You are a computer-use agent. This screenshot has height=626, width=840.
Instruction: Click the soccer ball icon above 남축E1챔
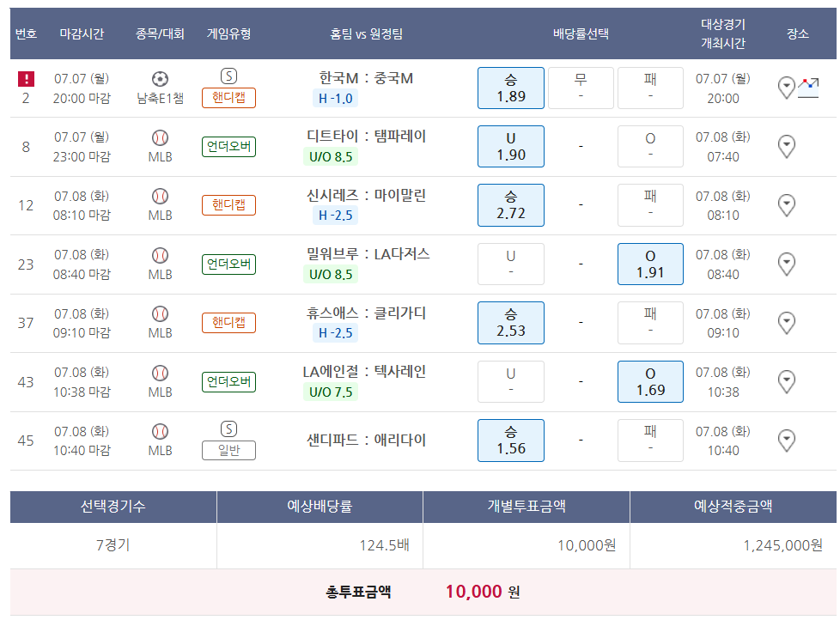160,79
